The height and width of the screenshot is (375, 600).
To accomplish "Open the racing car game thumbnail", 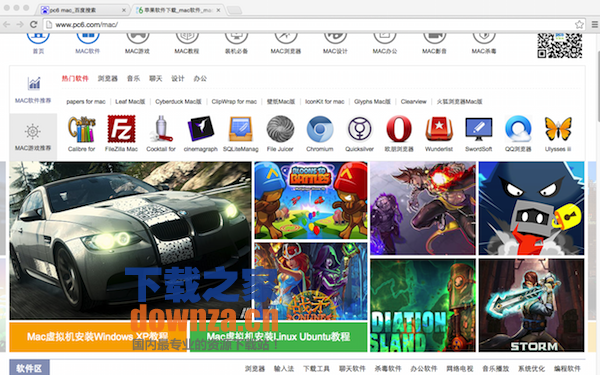I will tap(130, 240).
